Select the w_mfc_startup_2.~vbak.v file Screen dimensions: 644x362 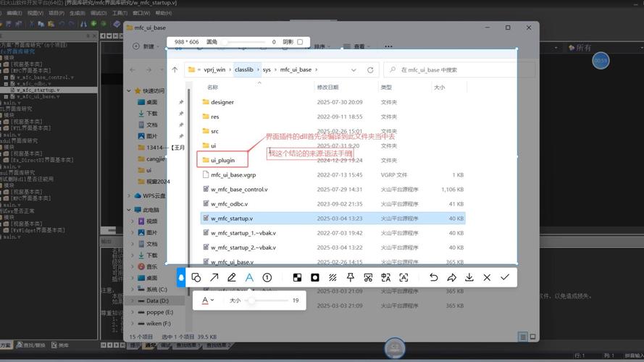point(243,248)
